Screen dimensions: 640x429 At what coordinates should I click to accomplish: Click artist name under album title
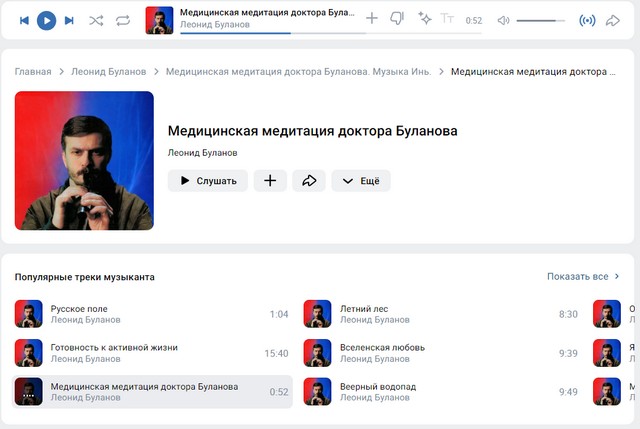[x=203, y=153]
